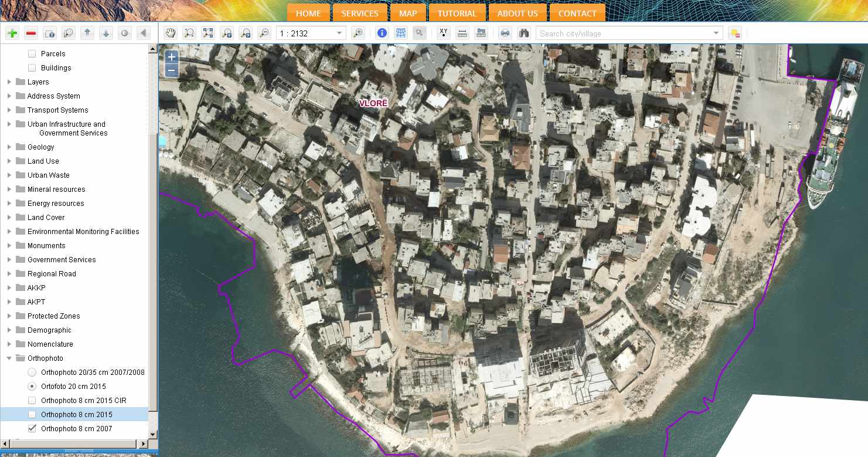This screenshot has height=457, width=868.
Task: Expand the Land Use folder
Action: [x=9, y=161]
